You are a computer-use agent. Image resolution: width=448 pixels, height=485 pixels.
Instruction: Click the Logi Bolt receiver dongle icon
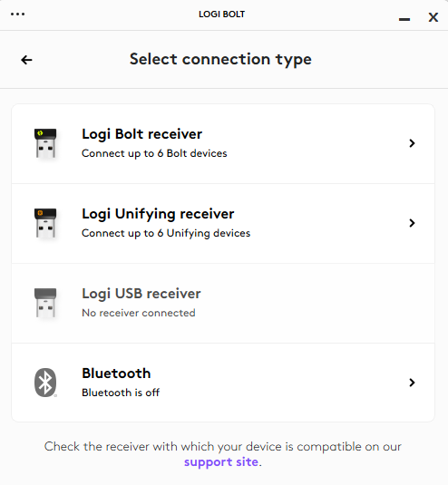(45, 143)
